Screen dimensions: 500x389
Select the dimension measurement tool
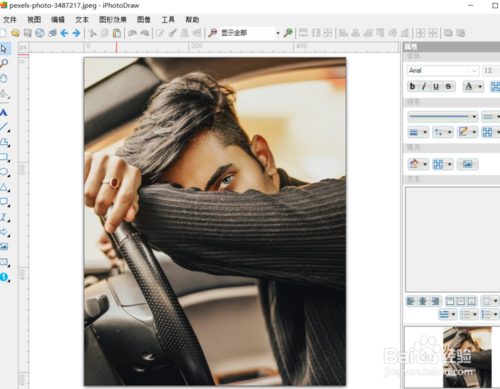click(x=4, y=217)
